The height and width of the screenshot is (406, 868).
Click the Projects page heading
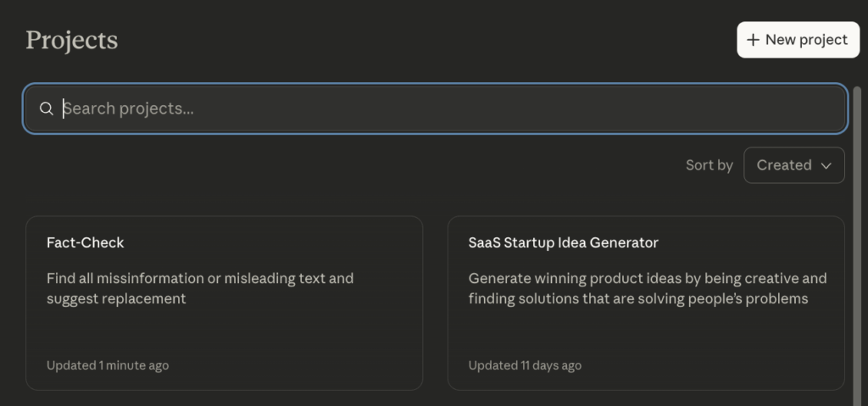tap(72, 40)
